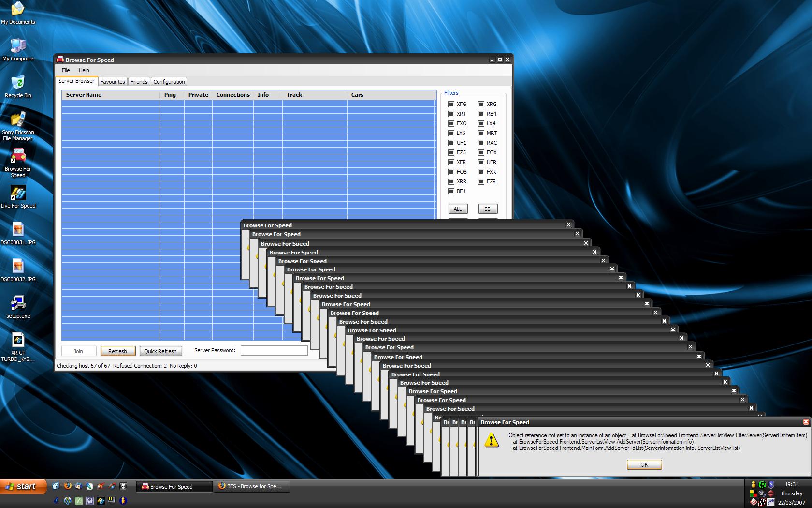
Task: Toggle the XRG car filter checkbox
Action: click(x=481, y=104)
